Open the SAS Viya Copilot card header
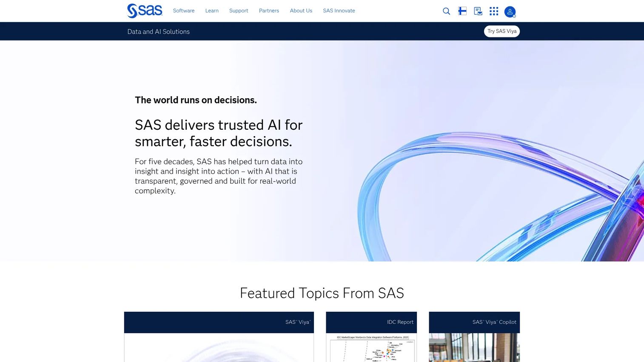This screenshot has height=362, width=644. pos(474,322)
